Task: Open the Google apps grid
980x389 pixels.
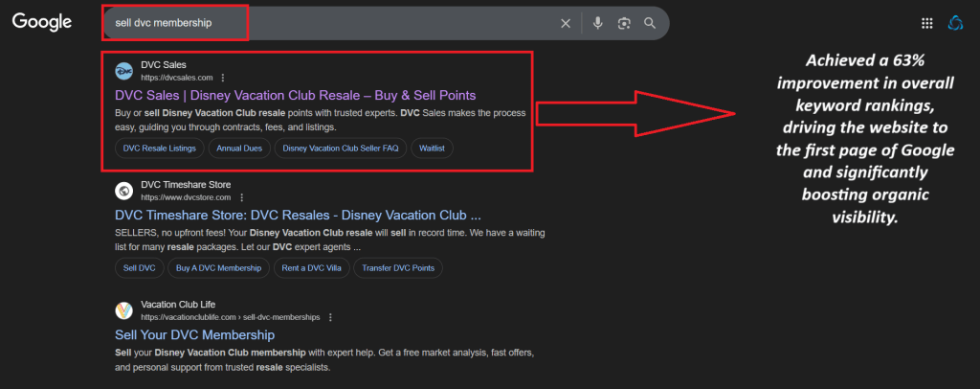Action: click(926, 23)
